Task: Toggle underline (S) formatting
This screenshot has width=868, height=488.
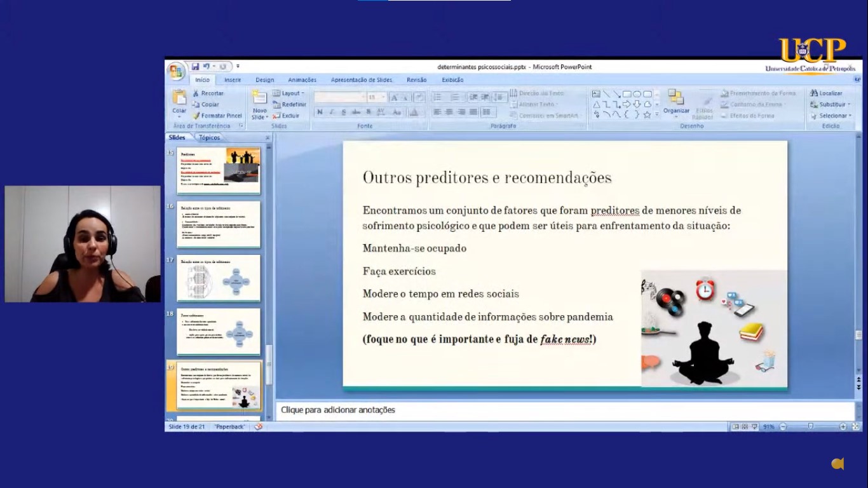Action: coord(344,112)
